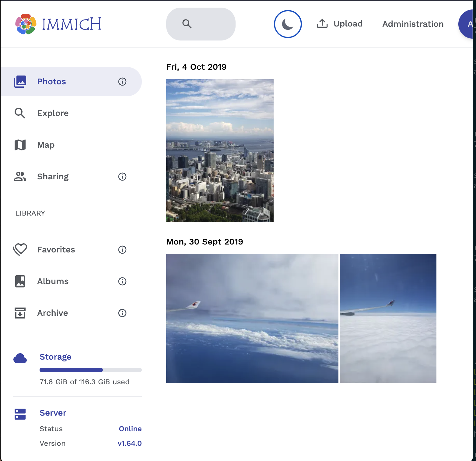Viewport: 476px width, 461px height.
Task: Open the airplane wing above white clouds photo
Action: (388, 318)
